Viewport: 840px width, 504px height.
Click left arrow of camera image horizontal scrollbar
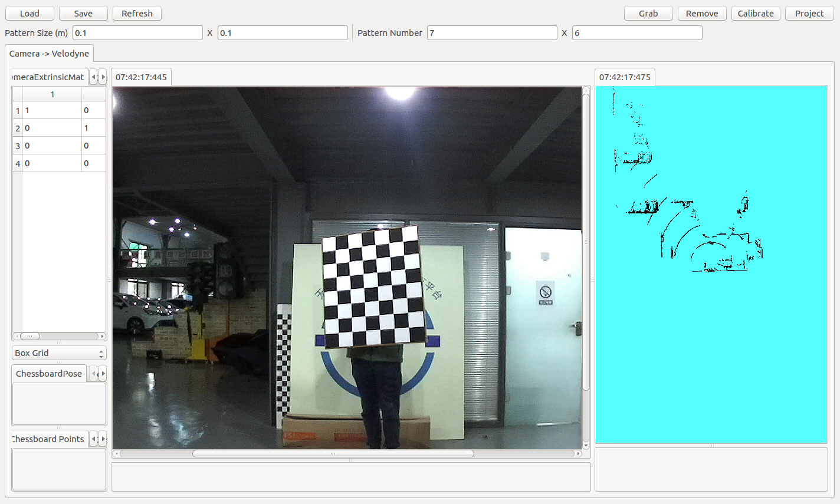[116, 454]
